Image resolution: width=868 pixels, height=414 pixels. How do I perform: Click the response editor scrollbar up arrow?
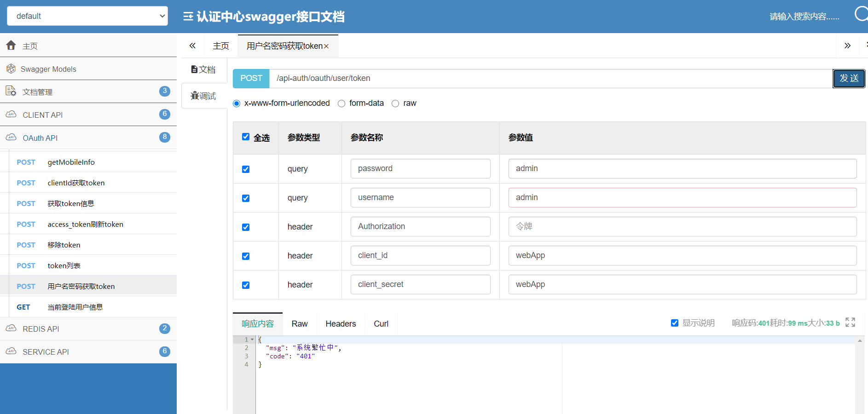pos(860,340)
